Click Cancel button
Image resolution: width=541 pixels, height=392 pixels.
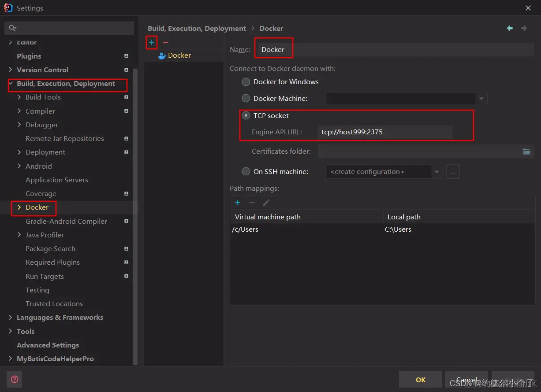coord(467,380)
